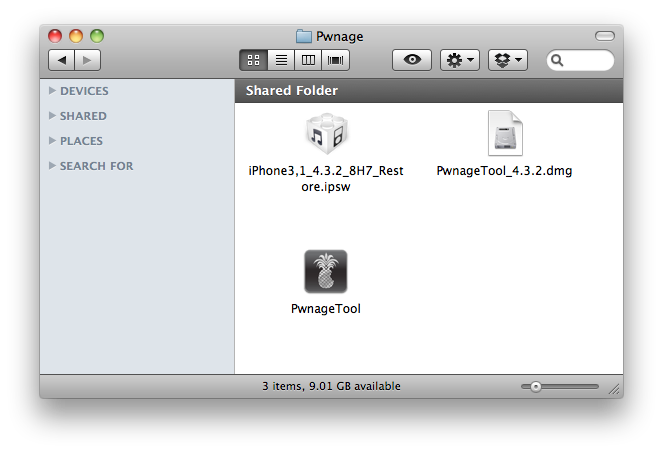
Task: Switch to Cover Flow view mode
Action: click(x=336, y=61)
